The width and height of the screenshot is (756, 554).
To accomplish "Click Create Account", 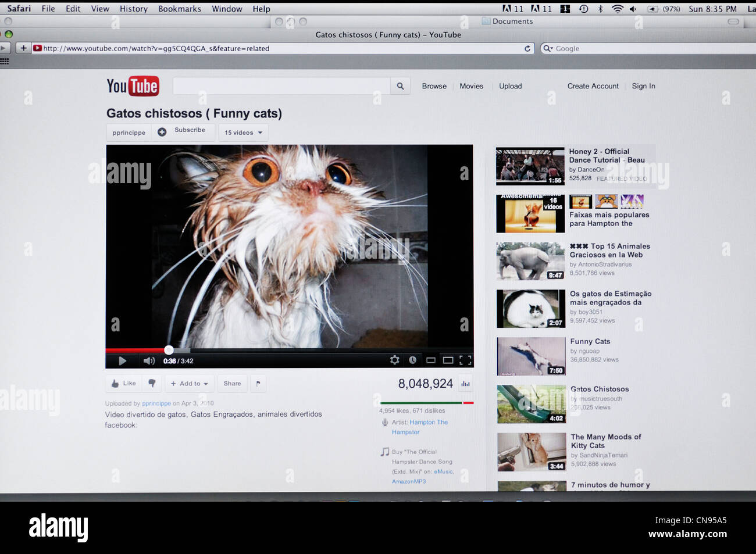I will (x=593, y=86).
